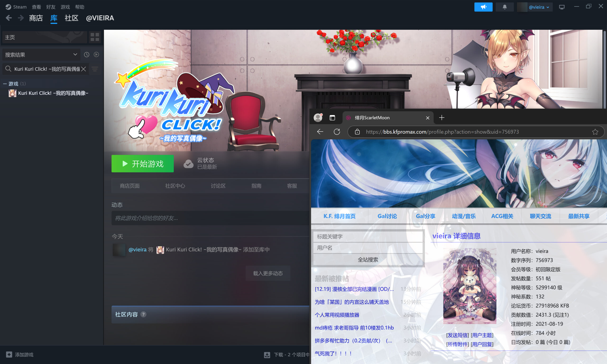
Task: Click the recent activity clock icon
Action: point(87,55)
